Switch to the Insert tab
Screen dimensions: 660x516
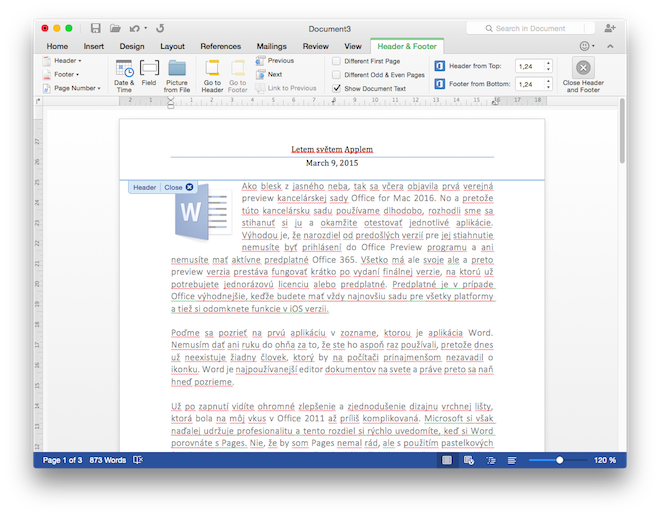94,46
